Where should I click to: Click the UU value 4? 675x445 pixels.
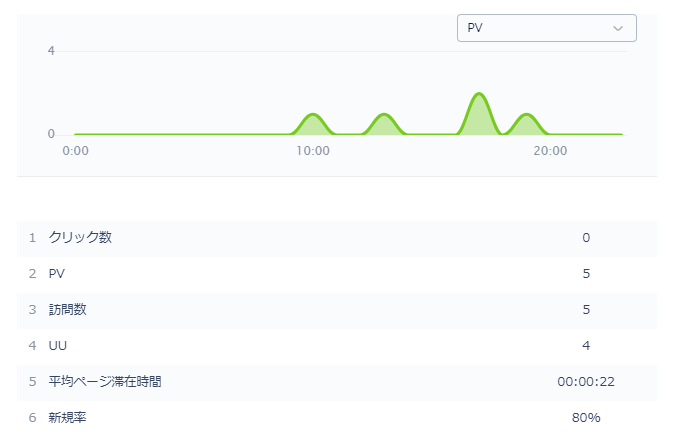coord(586,345)
